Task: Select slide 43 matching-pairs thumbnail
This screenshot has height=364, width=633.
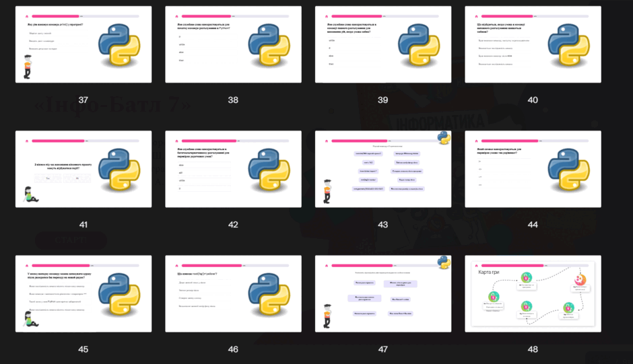Action: tap(383, 169)
